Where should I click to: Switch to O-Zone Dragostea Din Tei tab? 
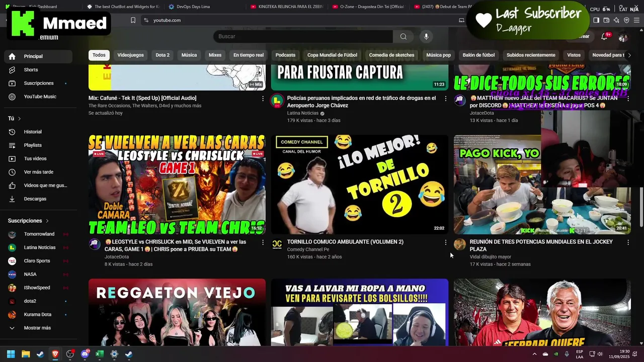pyautogui.click(x=369, y=7)
